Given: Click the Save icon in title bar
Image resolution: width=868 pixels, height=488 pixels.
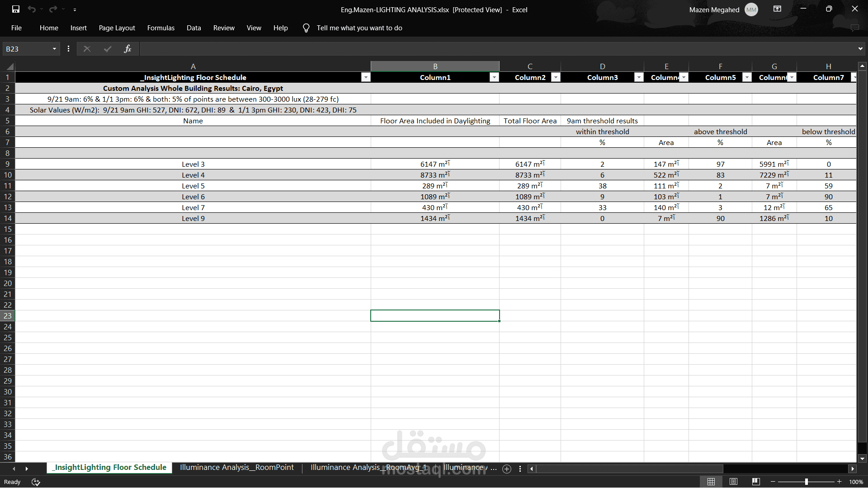Looking at the screenshot, I should [x=16, y=9].
